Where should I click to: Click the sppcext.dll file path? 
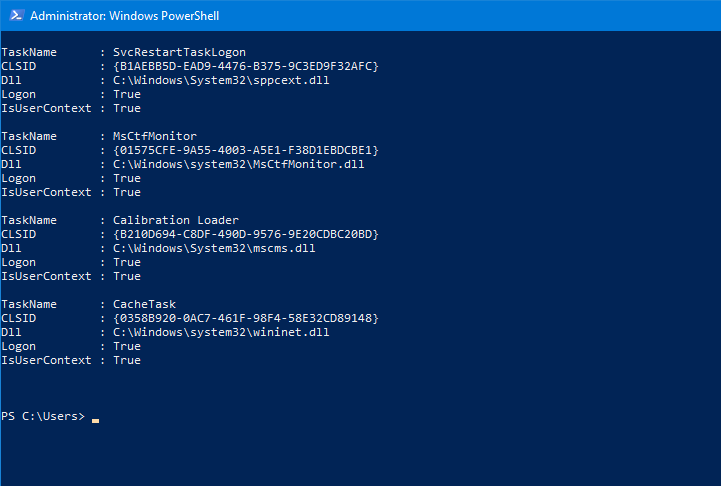click(221, 80)
